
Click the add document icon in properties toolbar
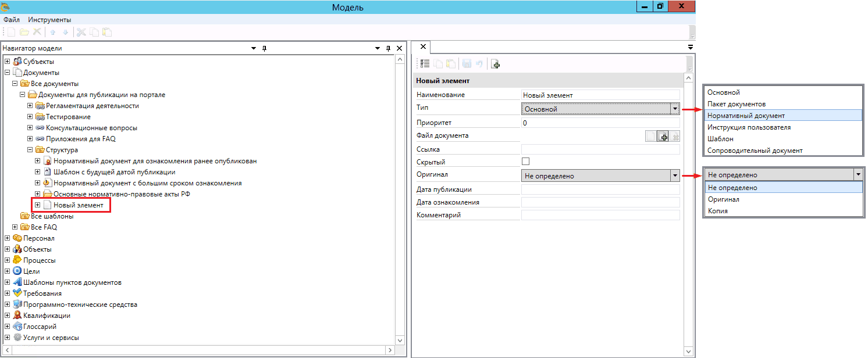(x=495, y=65)
